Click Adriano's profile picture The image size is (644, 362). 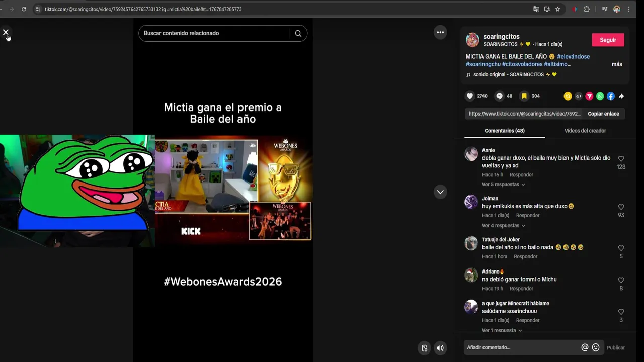pos(471,275)
